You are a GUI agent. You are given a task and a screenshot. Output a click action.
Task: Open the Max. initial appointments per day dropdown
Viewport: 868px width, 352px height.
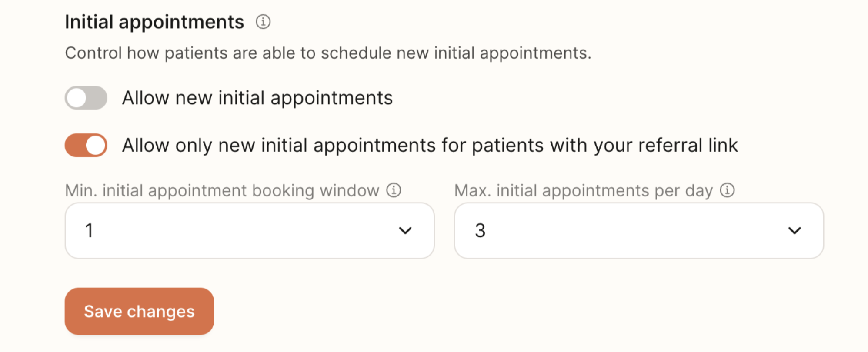[x=638, y=230]
